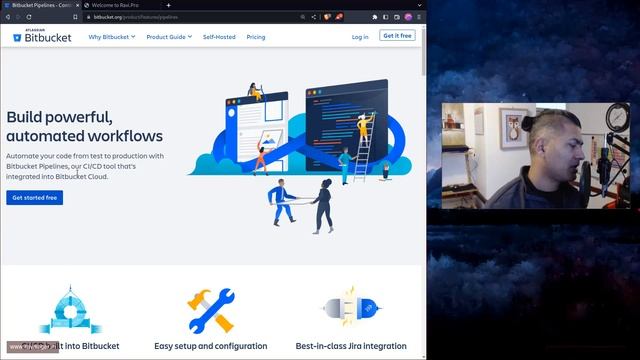
Task: Click the Get started free button
Action: tap(35, 198)
